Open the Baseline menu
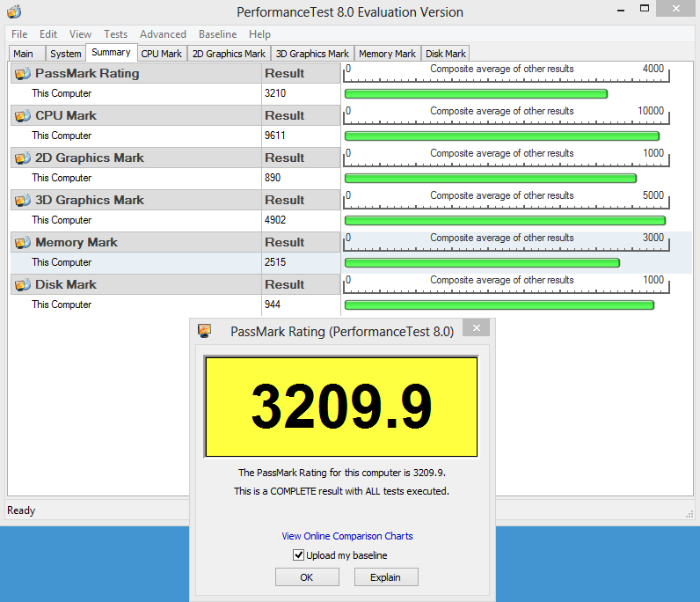Viewport: 700px width, 602px height. coord(217,34)
